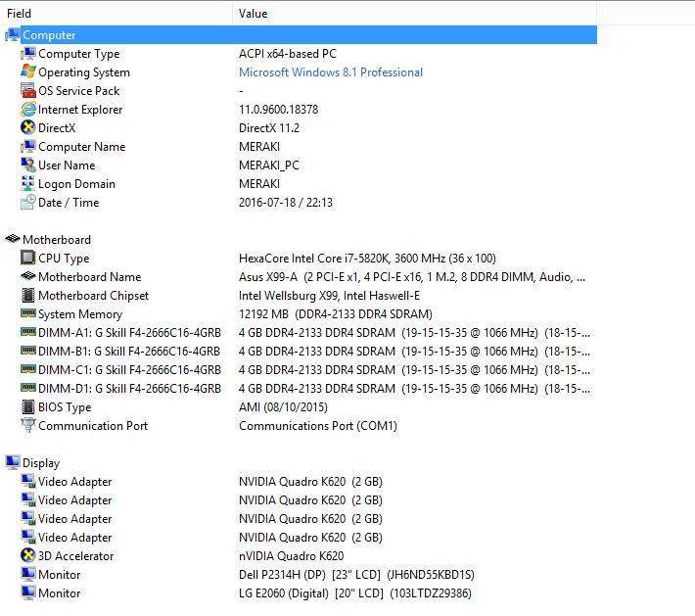Select the highlighted Computer group row
695x616 pixels.
[x=309, y=34]
